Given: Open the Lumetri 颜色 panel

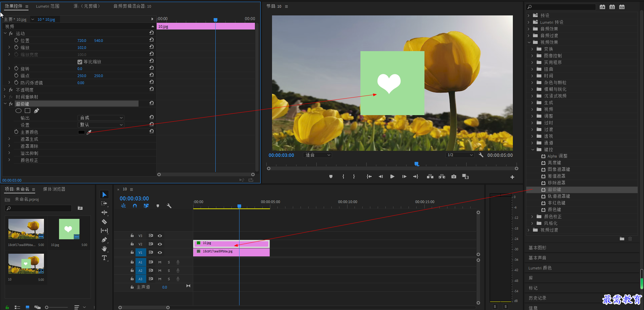Looking at the screenshot, I should pos(540,268).
